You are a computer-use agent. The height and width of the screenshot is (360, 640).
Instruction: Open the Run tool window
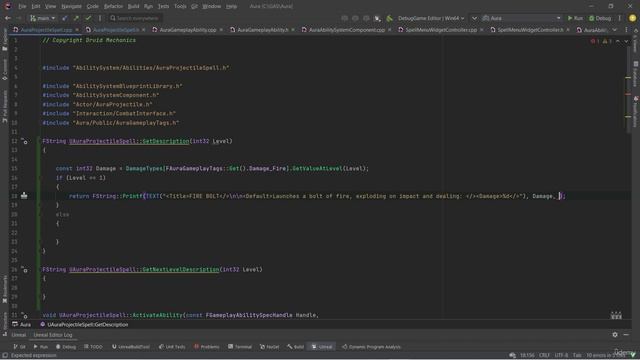(41, 347)
